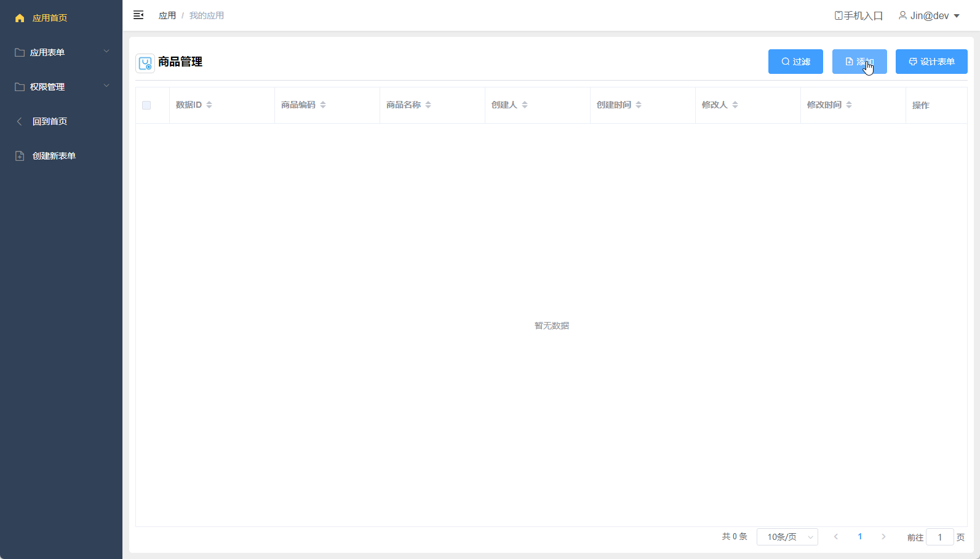Click the new-document icon beside 创建新表单

(20, 156)
